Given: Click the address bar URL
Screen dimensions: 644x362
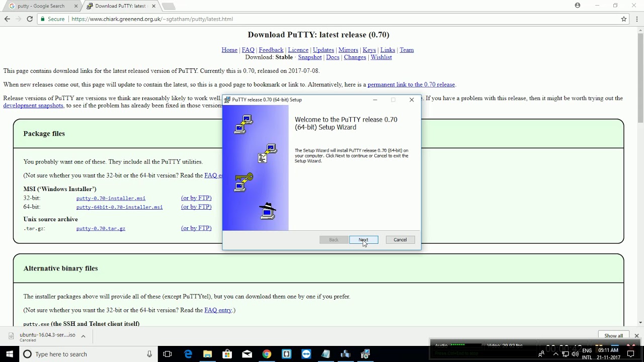Looking at the screenshot, I should (152, 19).
